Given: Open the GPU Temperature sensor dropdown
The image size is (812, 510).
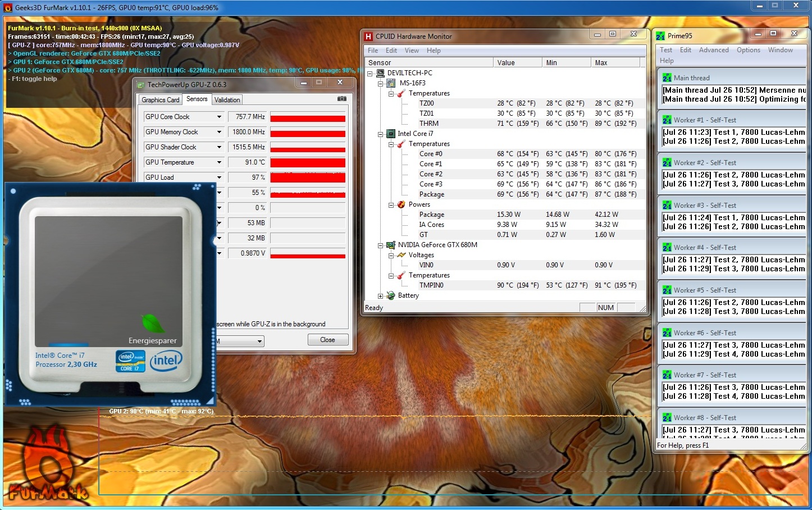Looking at the screenshot, I should click(x=219, y=162).
